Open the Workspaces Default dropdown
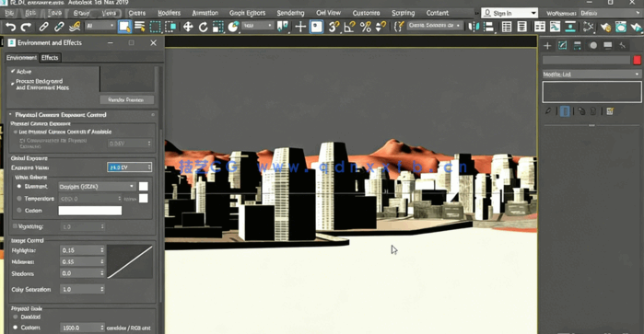 [611, 13]
